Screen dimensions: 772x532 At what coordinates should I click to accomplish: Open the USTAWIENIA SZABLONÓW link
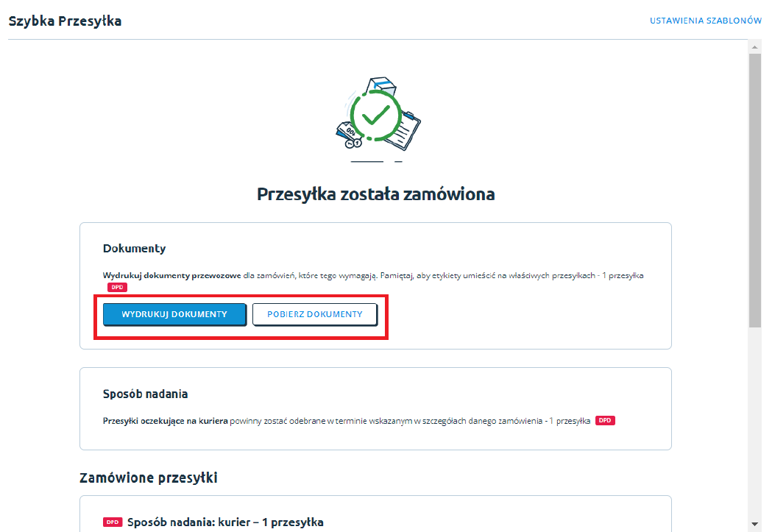tap(705, 21)
